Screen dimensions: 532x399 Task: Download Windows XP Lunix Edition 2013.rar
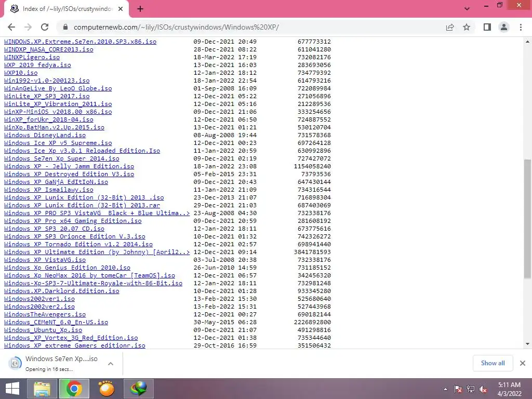point(82,206)
